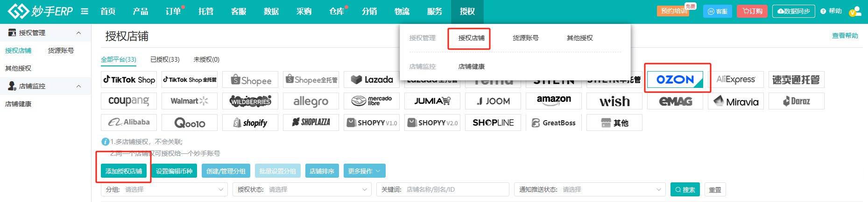Viewport: 868px width, 202px height.
Task: Click the 查看帮助 link
Action: pos(845,36)
